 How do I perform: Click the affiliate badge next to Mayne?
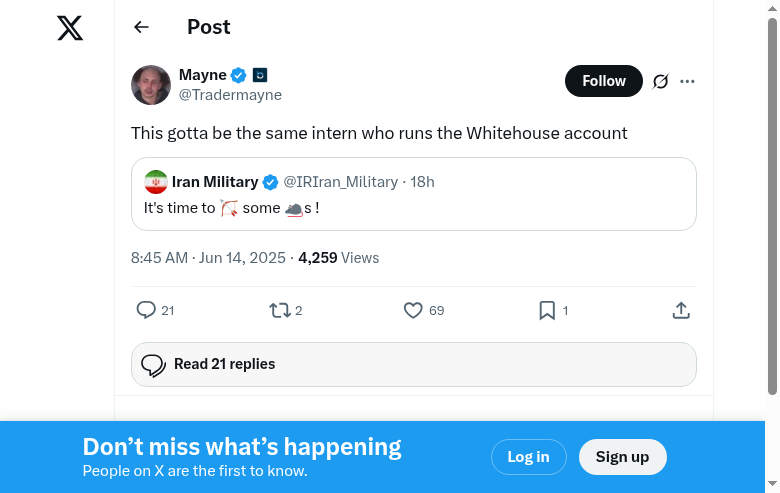point(260,75)
